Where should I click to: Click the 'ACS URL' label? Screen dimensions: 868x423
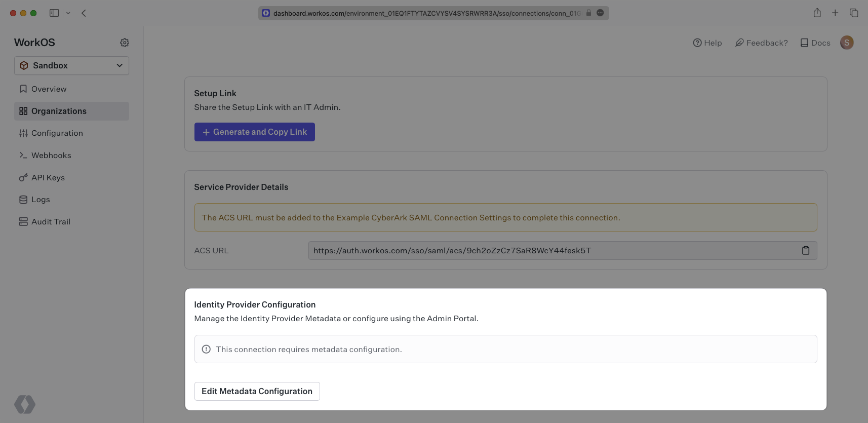tap(212, 251)
